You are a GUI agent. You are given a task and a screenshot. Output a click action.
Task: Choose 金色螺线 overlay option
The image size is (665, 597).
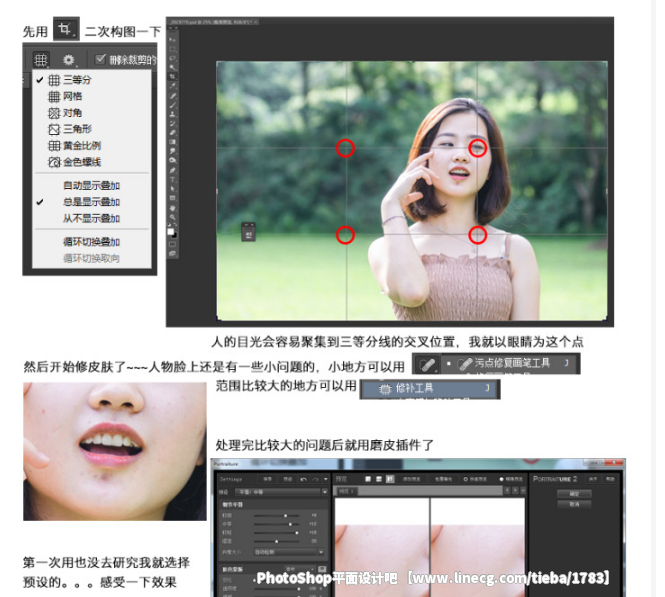[x=92, y=162]
